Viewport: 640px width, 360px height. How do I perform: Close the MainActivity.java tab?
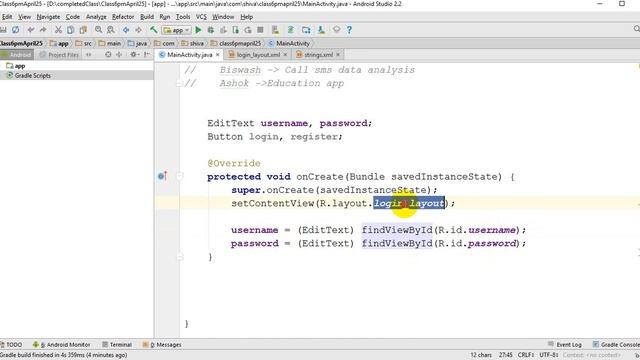[x=218, y=55]
